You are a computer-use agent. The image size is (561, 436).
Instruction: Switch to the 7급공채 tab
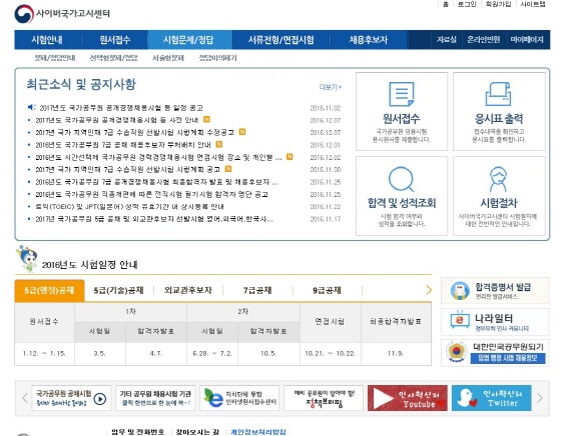pyautogui.click(x=258, y=290)
